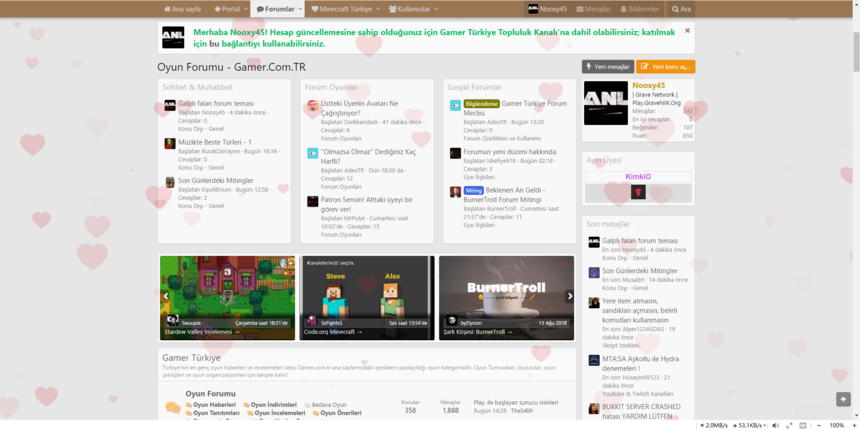
Task: Open Bedava Oyun subforum
Action: [x=329, y=405]
